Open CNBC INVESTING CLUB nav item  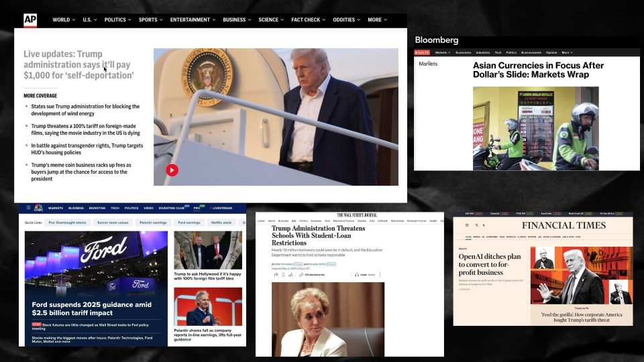172,208
